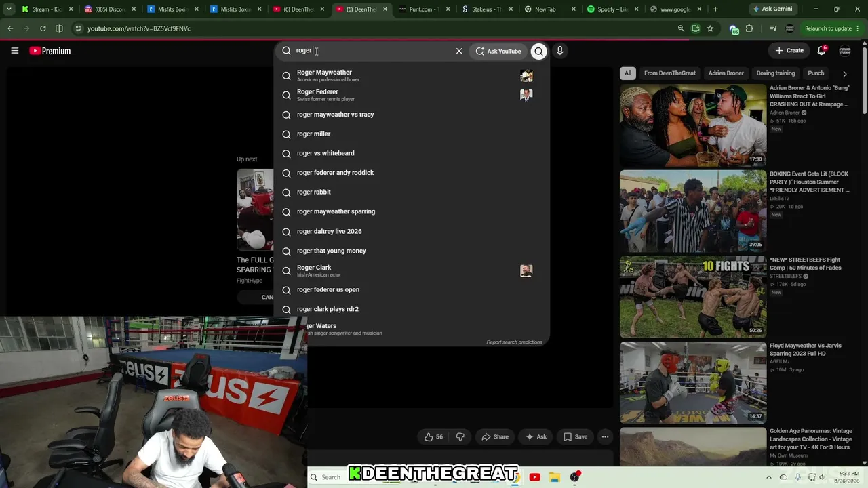Image resolution: width=868 pixels, height=488 pixels.
Task: Choose the Roger Clark actor suggestion
Action: (411, 270)
